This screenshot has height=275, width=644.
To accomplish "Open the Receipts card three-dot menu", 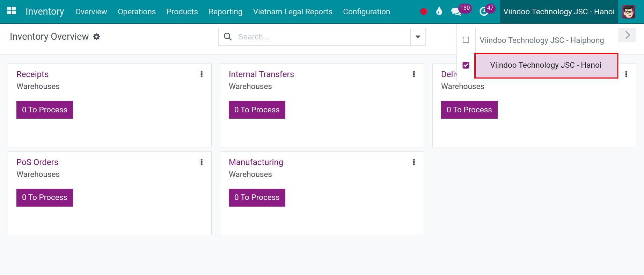I will point(202,74).
